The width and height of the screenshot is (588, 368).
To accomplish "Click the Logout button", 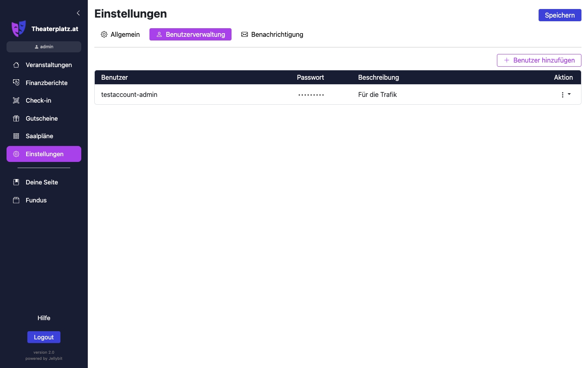I will click(44, 337).
